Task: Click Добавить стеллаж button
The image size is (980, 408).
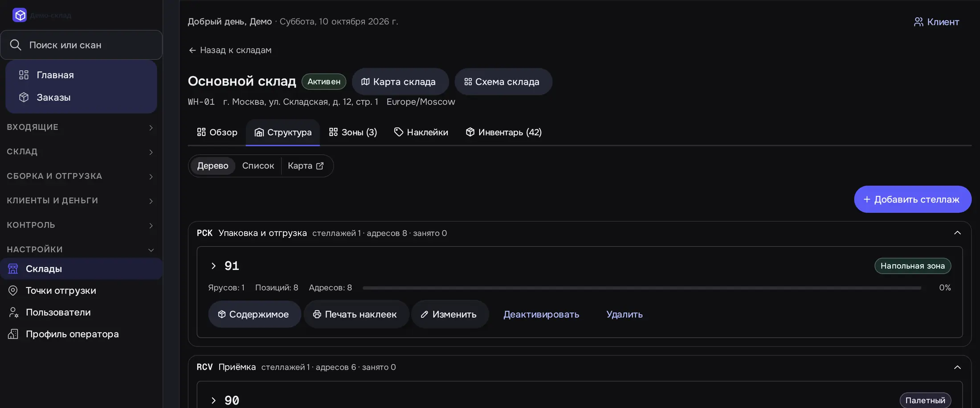Action: coord(913,199)
